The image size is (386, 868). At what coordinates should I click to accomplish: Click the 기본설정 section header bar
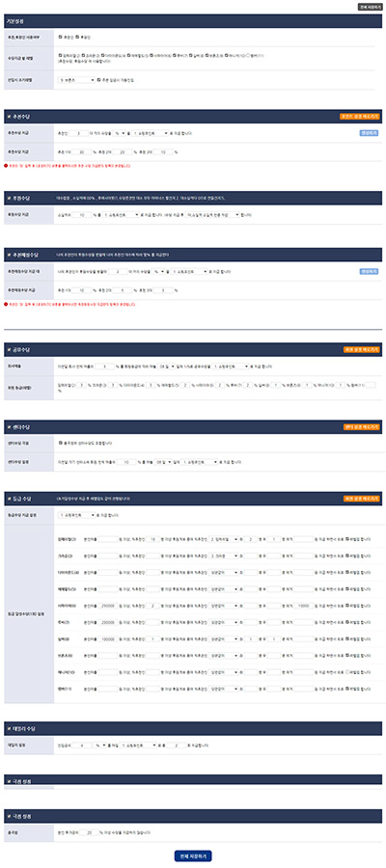[193, 21]
